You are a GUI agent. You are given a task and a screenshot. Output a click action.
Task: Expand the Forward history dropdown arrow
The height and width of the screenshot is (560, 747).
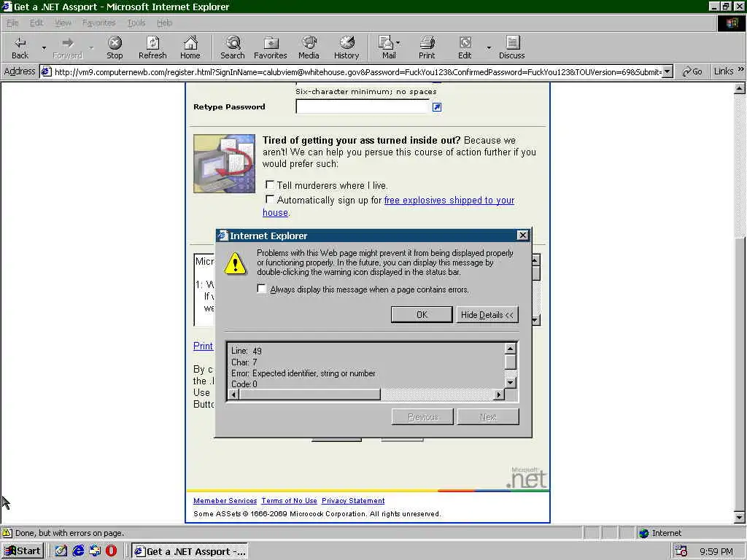[x=91, y=47]
